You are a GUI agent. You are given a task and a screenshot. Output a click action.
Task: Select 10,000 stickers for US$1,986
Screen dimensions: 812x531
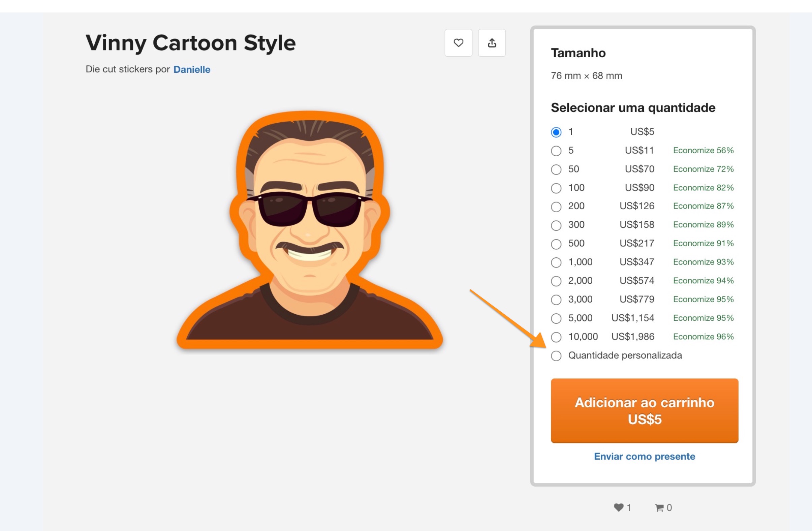click(x=556, y=337)
